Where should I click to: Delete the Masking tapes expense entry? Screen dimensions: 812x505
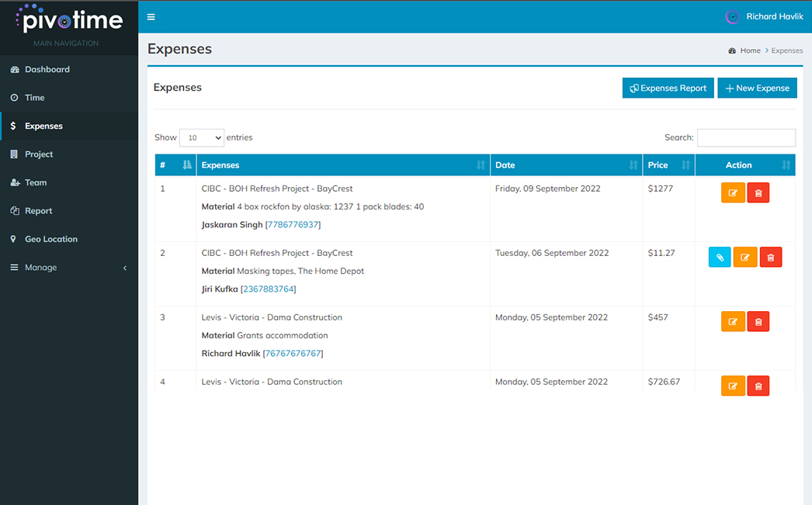click(771, 258)
